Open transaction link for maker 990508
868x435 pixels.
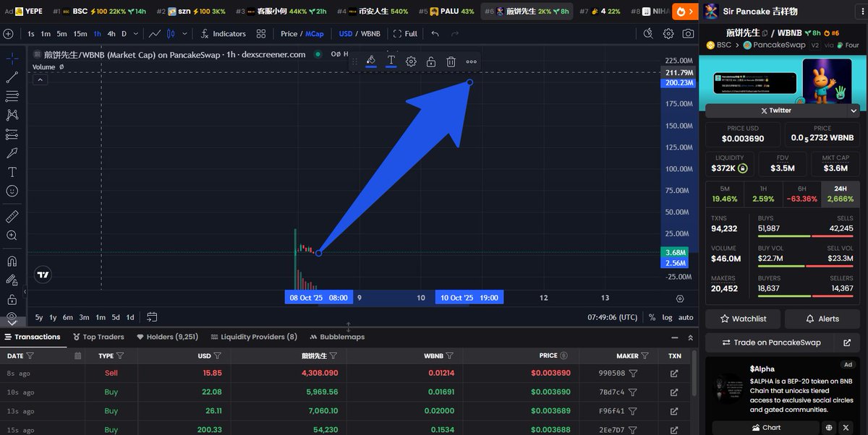click(x=674, y=374)
